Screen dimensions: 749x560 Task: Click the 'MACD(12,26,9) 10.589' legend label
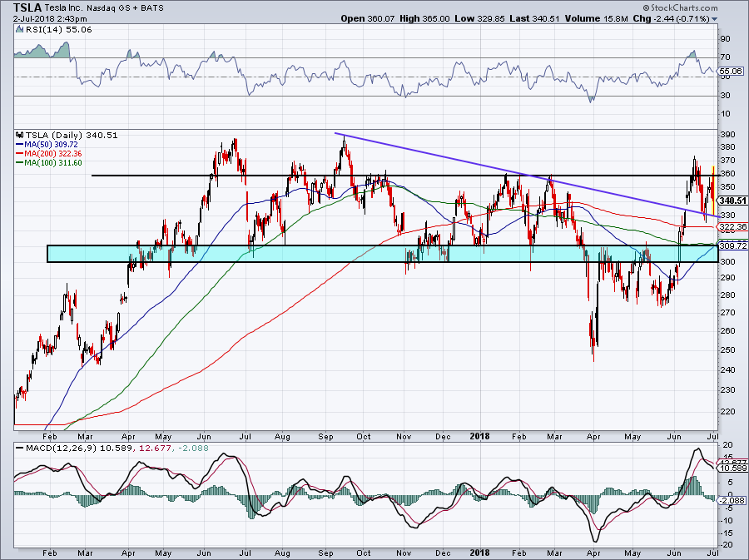point(80,448)
